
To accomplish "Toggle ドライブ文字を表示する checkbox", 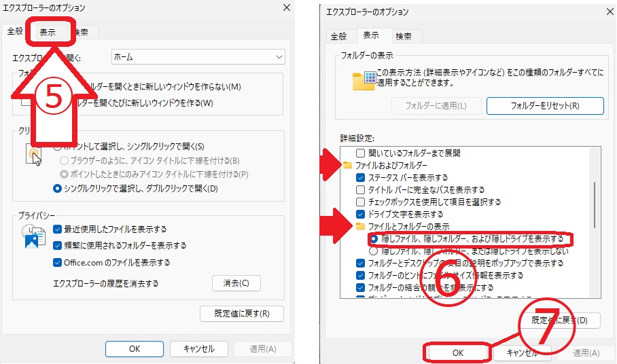I will tap(361, 214).
